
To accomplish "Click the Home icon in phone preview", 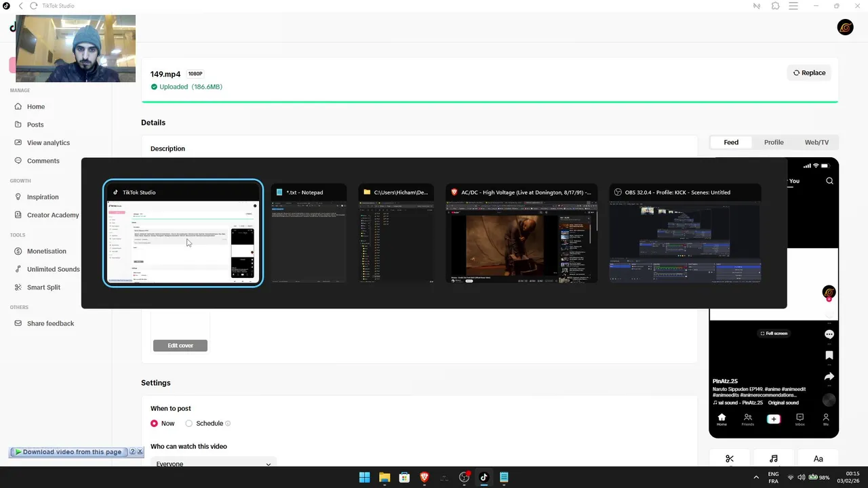I will click(x=722, y=420).
